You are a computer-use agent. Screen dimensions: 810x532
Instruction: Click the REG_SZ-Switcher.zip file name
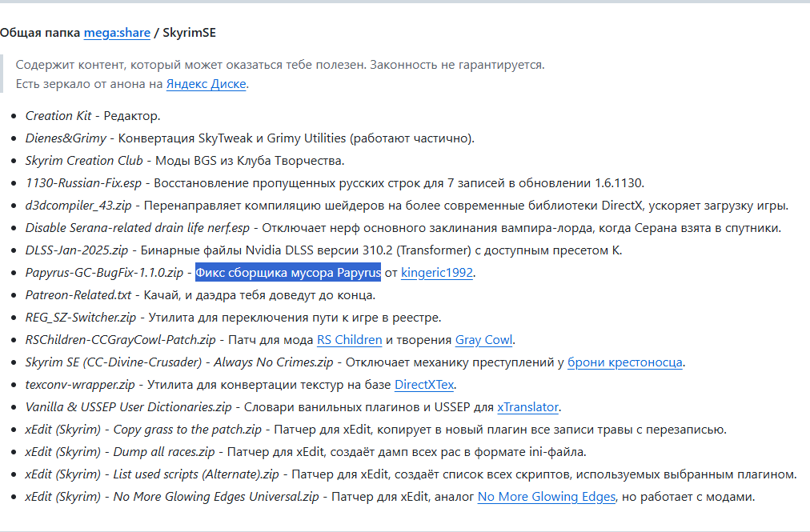[x=81, y=317]
